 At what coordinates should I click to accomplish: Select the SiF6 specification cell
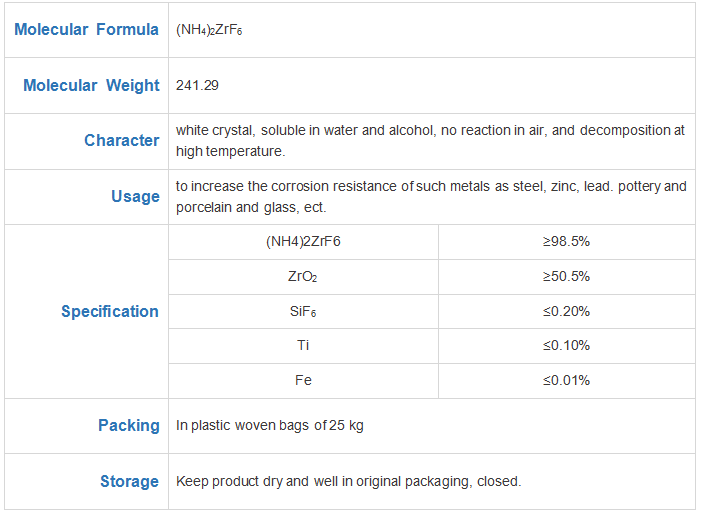pyautogui.click(x=303, y=311)
